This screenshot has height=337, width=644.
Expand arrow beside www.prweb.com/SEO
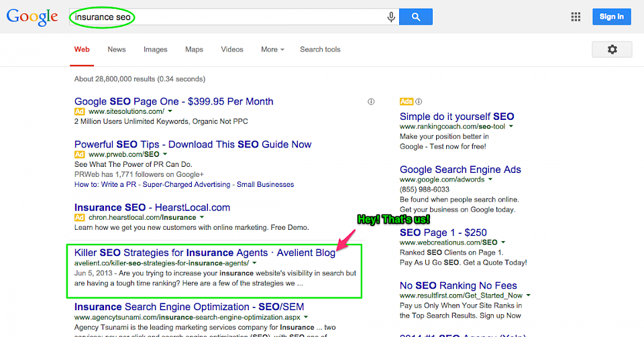click(165, 154)
